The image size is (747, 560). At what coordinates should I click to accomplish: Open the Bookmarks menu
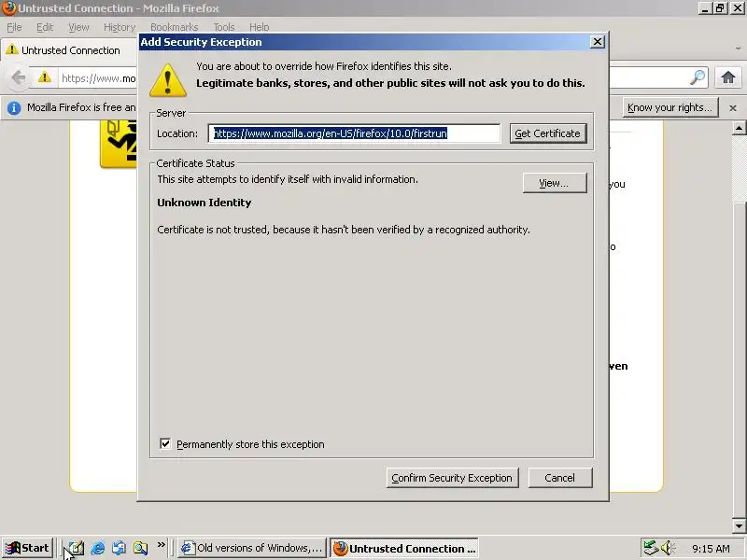(174, 27)
